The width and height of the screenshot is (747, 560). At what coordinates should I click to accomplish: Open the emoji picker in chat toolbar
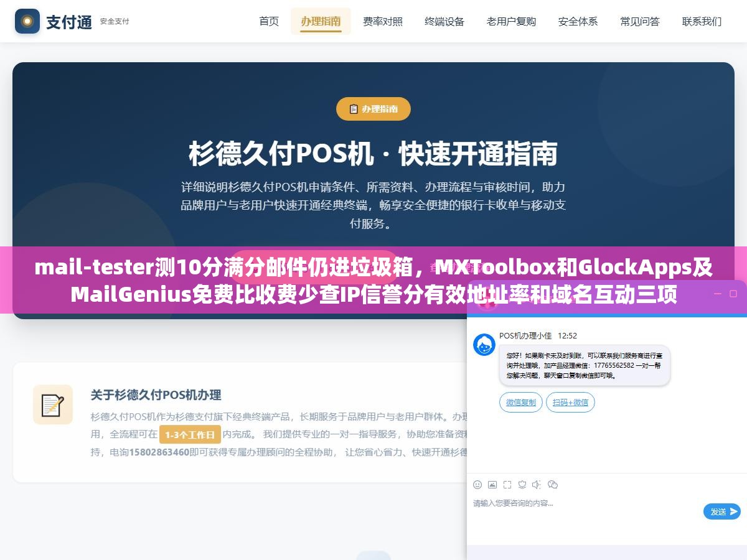click(477, 485)
